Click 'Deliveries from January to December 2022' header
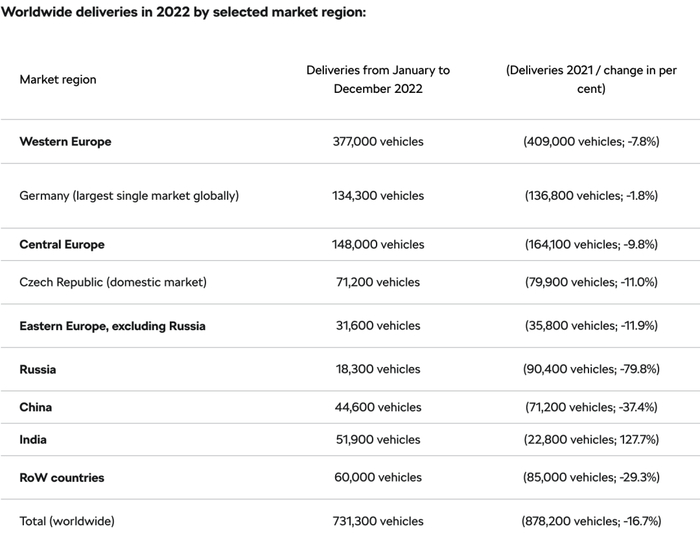The height and width of the screenshot is (537, 700). tap(378, 79)
